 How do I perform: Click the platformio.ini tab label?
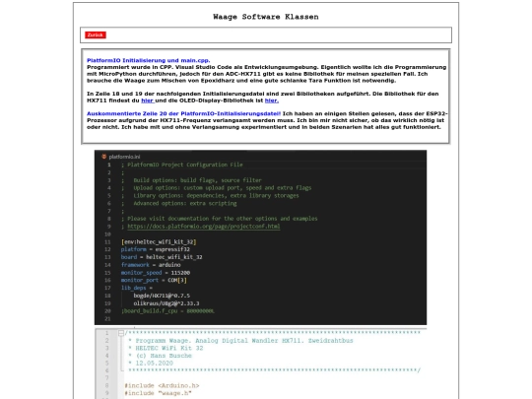point(124,157)
